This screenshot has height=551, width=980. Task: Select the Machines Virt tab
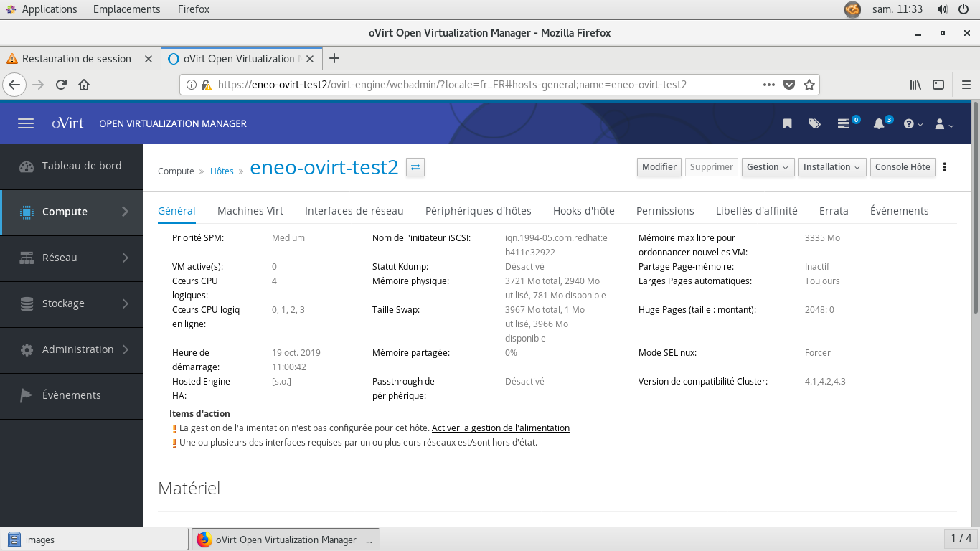(x=250, y=211)
